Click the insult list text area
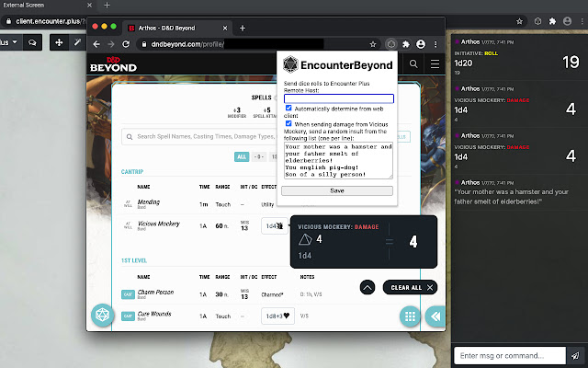The image size is (588, 368). 338,160
